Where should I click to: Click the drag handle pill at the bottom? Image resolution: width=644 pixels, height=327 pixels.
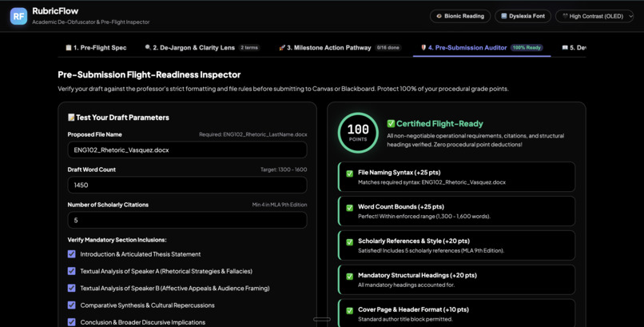tap(322, 319)
